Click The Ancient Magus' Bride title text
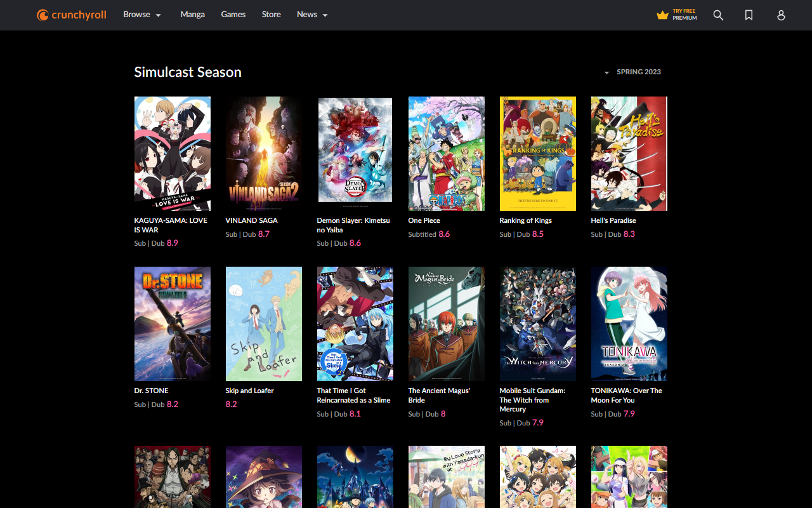This screenshot has height=508, width=812. click(440, 395)
